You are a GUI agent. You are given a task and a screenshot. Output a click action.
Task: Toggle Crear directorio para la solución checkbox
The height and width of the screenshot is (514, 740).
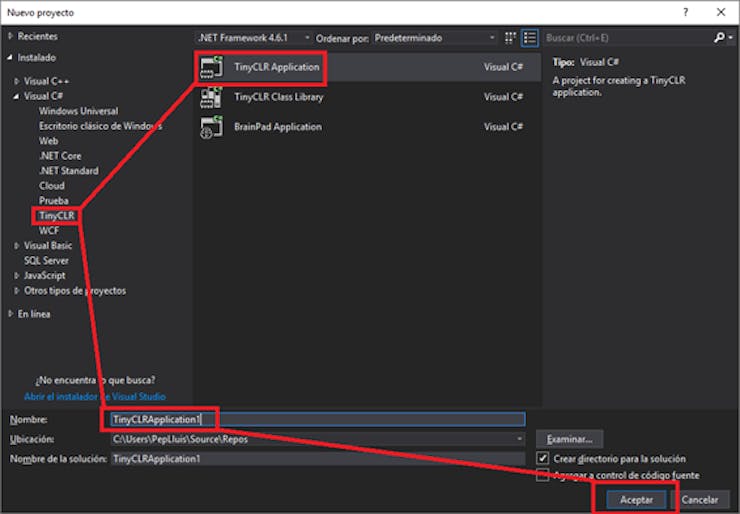(543, 458)
